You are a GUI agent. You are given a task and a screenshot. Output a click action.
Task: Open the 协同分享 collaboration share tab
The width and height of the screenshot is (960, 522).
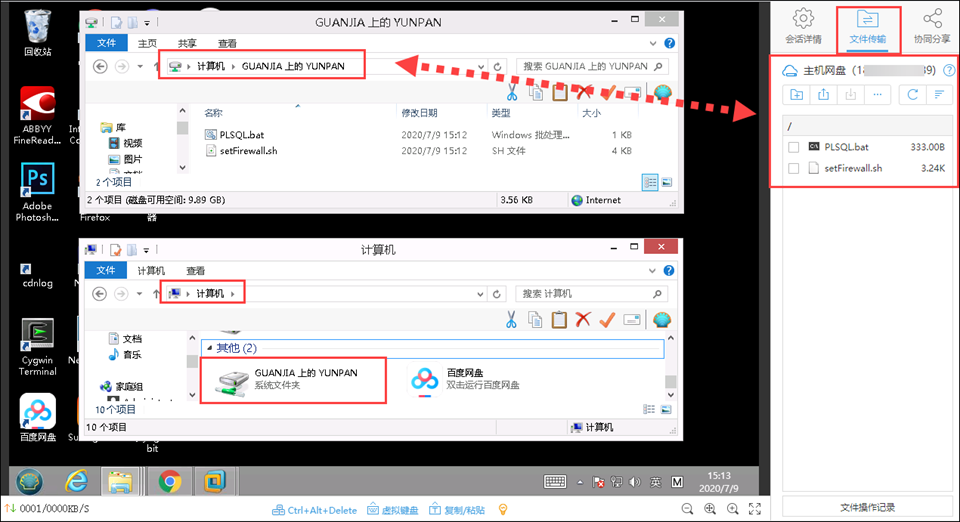[932, 26]
